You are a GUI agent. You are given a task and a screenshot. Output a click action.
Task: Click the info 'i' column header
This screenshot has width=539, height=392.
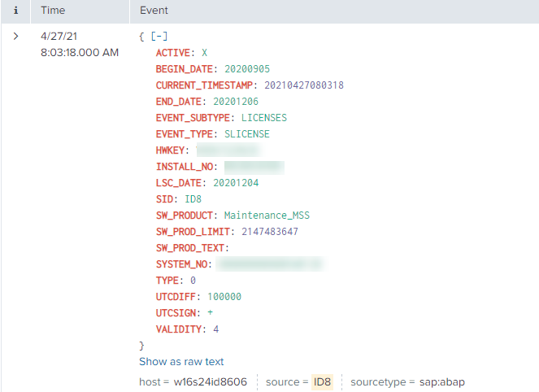(15, 12)
